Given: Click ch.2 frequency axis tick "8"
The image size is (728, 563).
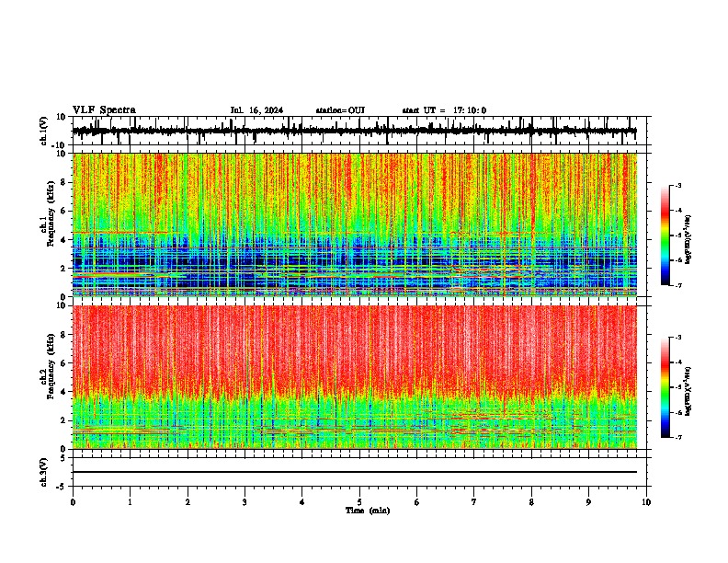Looking at the screenshot, I should [x=63, y=335].
